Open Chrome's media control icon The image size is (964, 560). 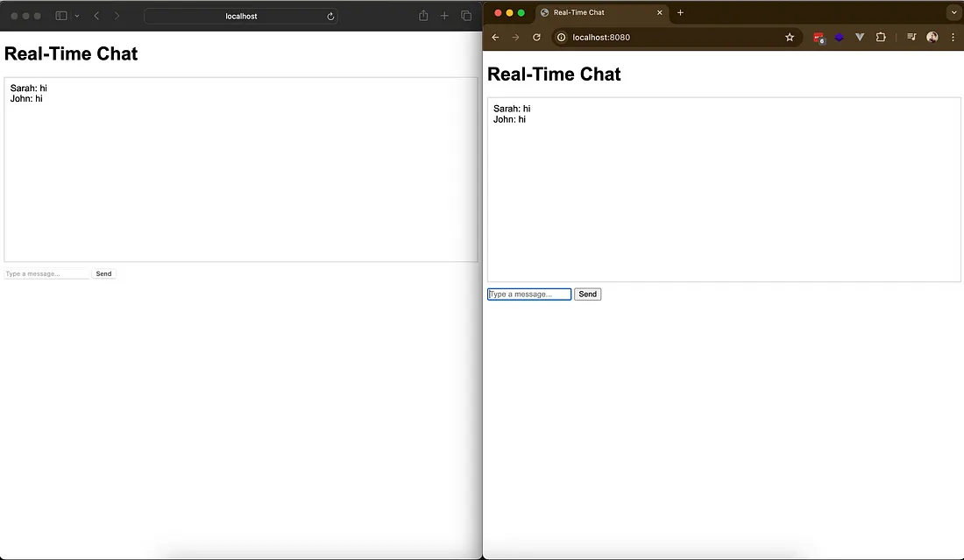911,38
